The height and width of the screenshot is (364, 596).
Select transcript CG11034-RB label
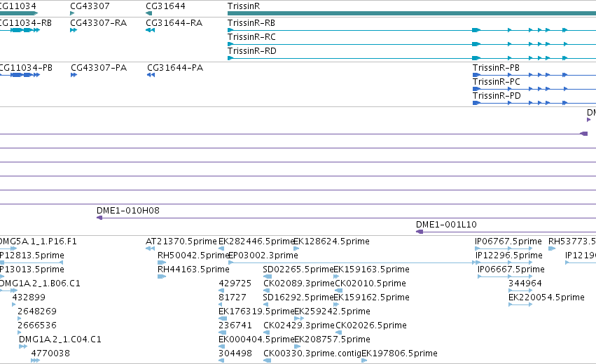point(25,23)
